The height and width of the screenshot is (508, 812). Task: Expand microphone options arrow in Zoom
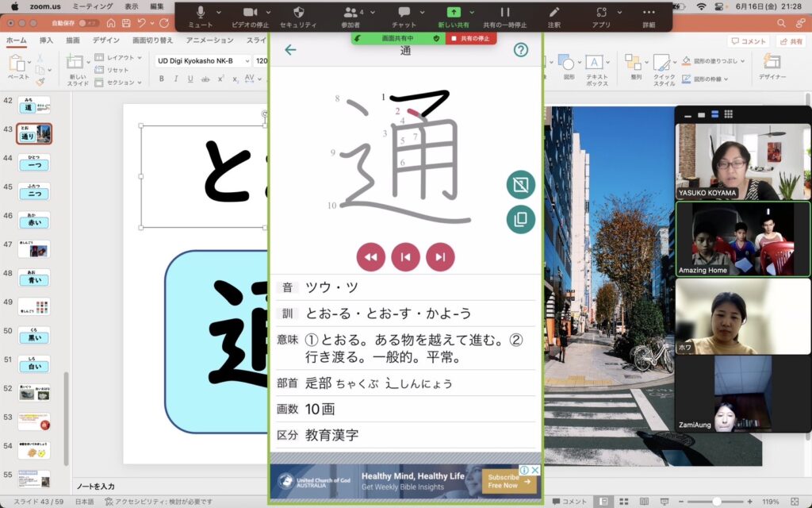pyautogui.click(x=219, y=13)
